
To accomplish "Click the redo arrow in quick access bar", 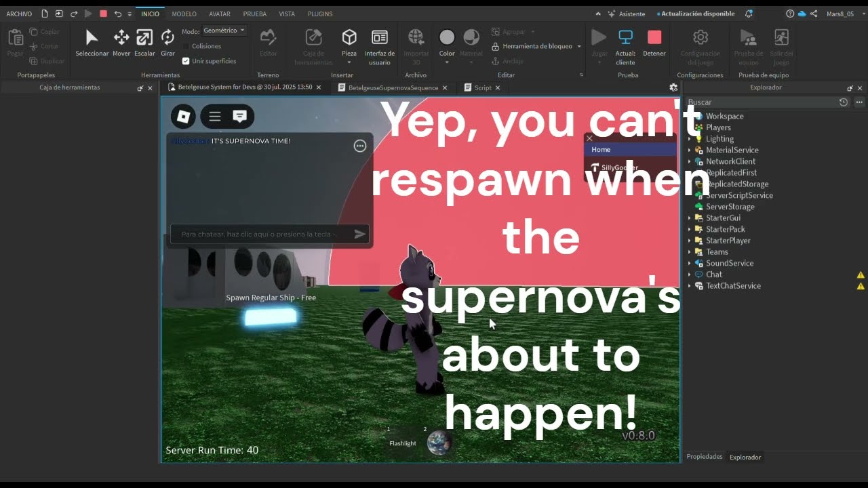I will tap(74, 14).
